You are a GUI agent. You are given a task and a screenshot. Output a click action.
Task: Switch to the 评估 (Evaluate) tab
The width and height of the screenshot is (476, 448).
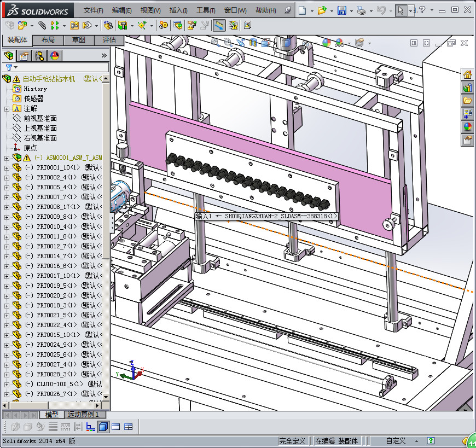[109, 40]
